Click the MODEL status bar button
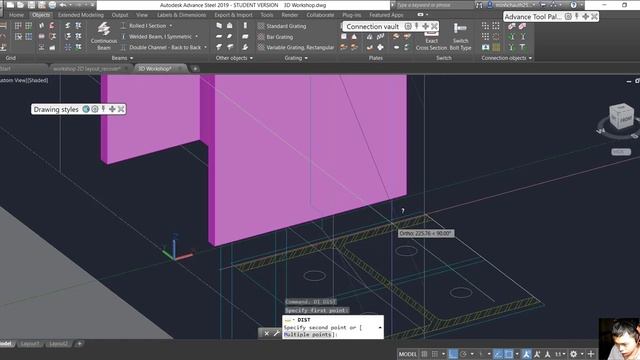Viewport: 640px width, 360px height. [x=408, y=354]
